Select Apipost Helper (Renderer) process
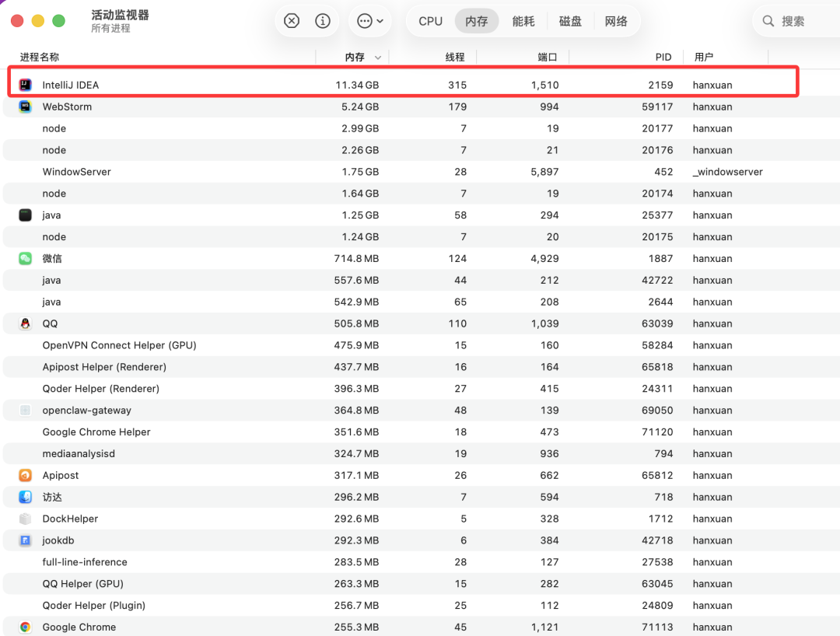 click(x=420, y=367)
